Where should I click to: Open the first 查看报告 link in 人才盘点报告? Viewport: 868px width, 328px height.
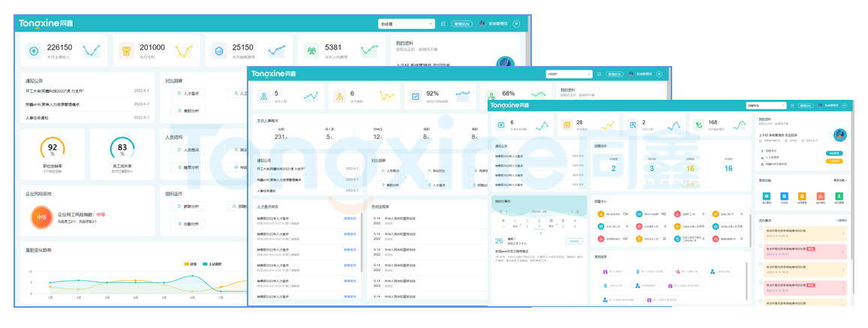click(x=350, y=218)
